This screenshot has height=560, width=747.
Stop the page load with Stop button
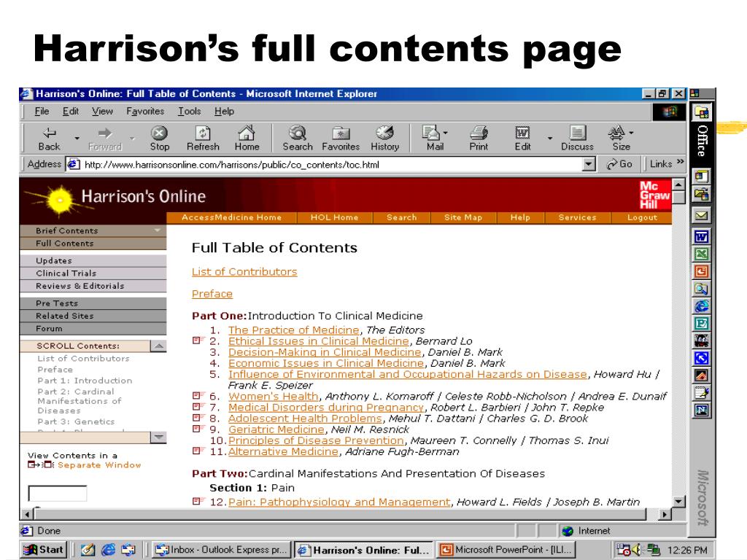pyautogui.click(x=160, y=138)
